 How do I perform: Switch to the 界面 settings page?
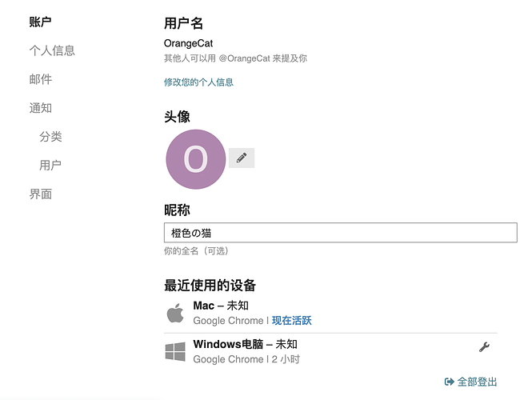pos(40,194)
